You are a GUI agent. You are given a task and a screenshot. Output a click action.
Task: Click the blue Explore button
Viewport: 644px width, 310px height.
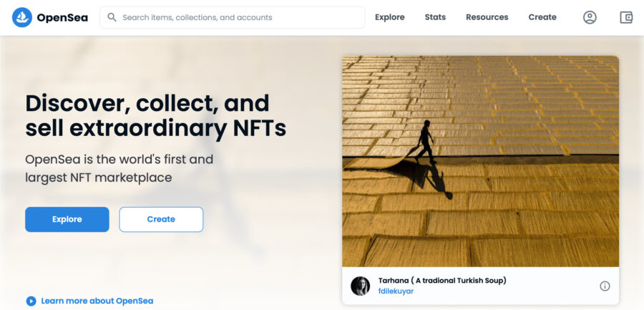click(x=67, y=220)
